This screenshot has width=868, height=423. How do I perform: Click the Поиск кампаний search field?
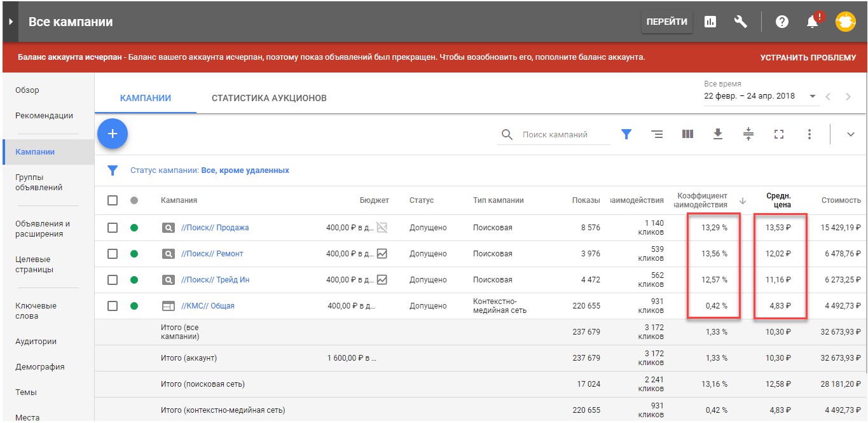563,135
